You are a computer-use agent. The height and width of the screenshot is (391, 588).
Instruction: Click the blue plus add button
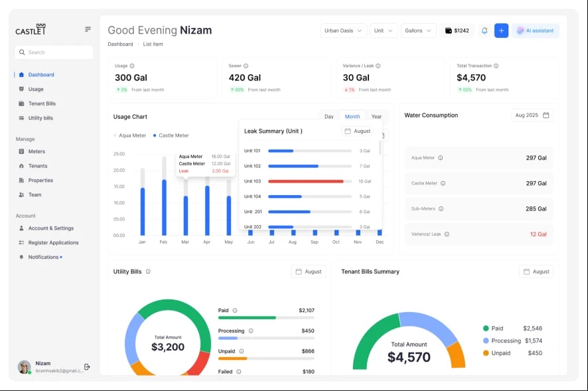tap(501, 31)
